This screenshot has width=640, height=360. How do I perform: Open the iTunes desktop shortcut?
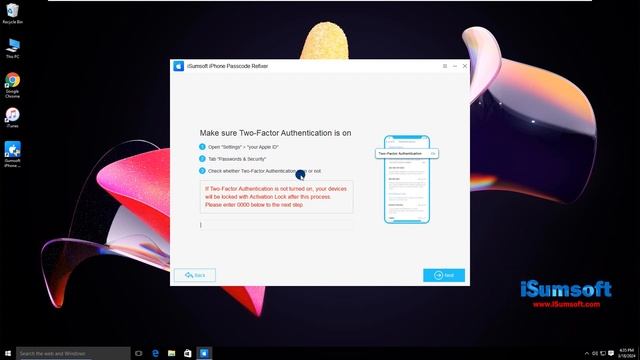13,118
